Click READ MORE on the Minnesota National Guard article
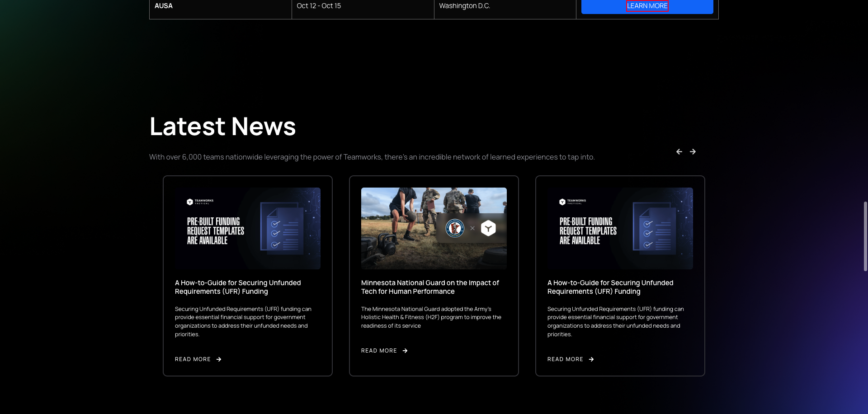Viewport: 868px width, 414px height. [x=379, y=350]
